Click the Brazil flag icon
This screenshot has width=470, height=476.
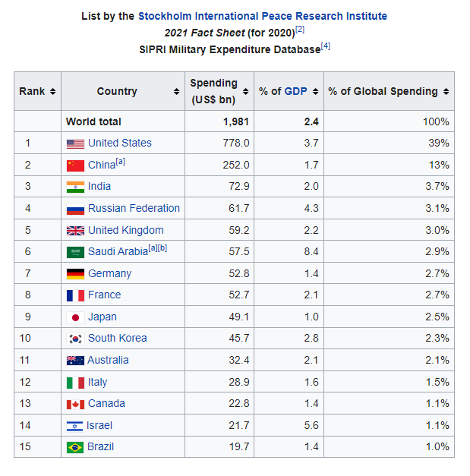click(75, 447)
